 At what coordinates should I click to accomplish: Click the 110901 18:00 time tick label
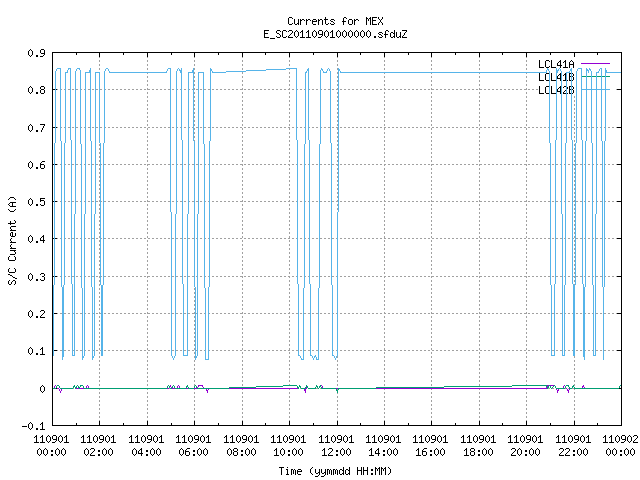tap(478, 446)
